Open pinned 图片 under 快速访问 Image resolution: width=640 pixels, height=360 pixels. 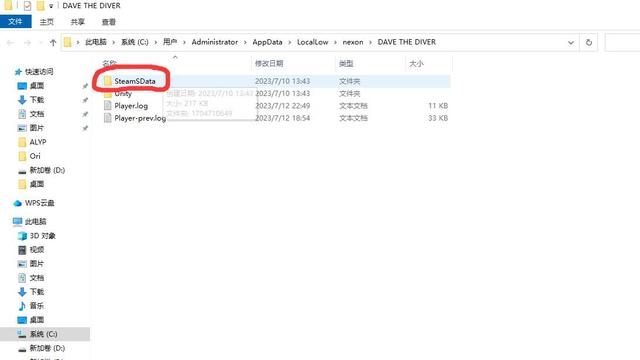click(37, 128)
